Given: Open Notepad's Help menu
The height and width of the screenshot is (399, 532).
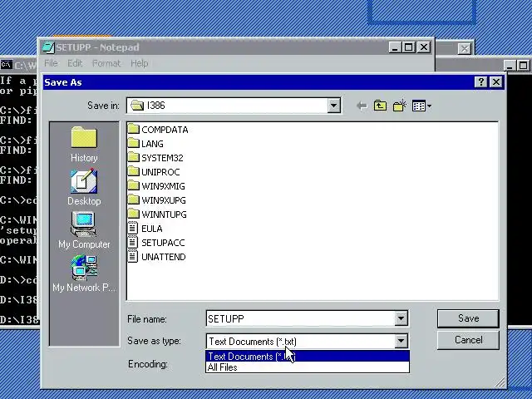Looking at the screenshot, I should click(x=139, y=63).
